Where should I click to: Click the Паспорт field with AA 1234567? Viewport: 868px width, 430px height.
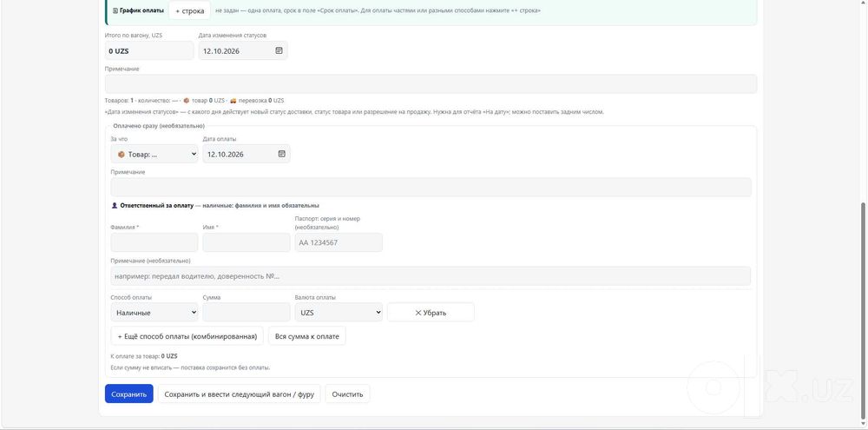pos(339,242)
